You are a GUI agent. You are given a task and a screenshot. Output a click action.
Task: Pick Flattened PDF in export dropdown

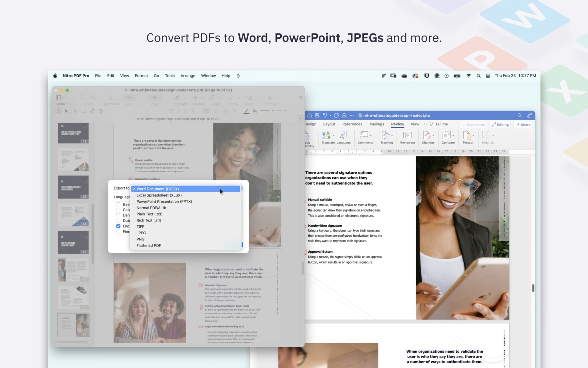149,245
